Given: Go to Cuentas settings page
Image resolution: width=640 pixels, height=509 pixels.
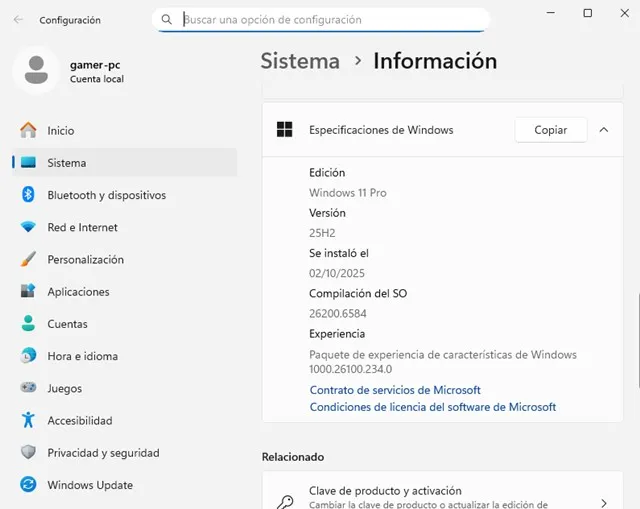Looking at the screenshot, I should pyautogui.click(x=67, y=324).
